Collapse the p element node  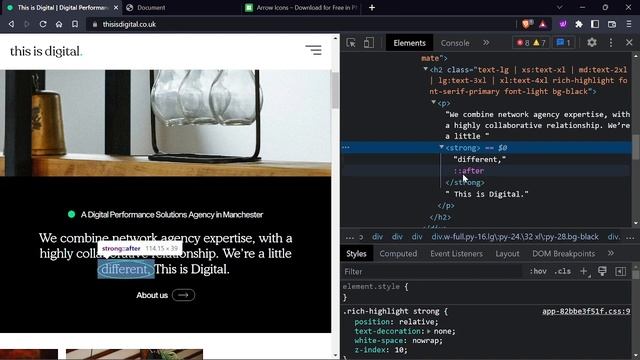pyautogui.click(x=433, y=102)
